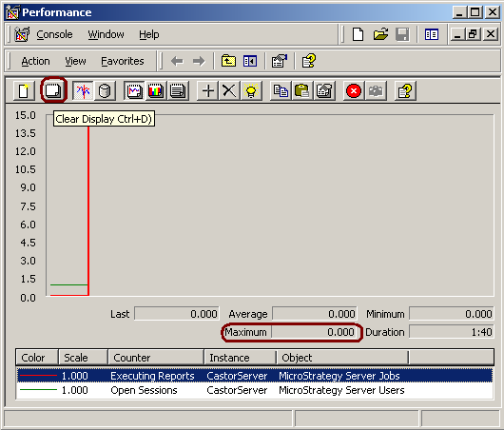Restore down the inner console window

pos(473,33)
